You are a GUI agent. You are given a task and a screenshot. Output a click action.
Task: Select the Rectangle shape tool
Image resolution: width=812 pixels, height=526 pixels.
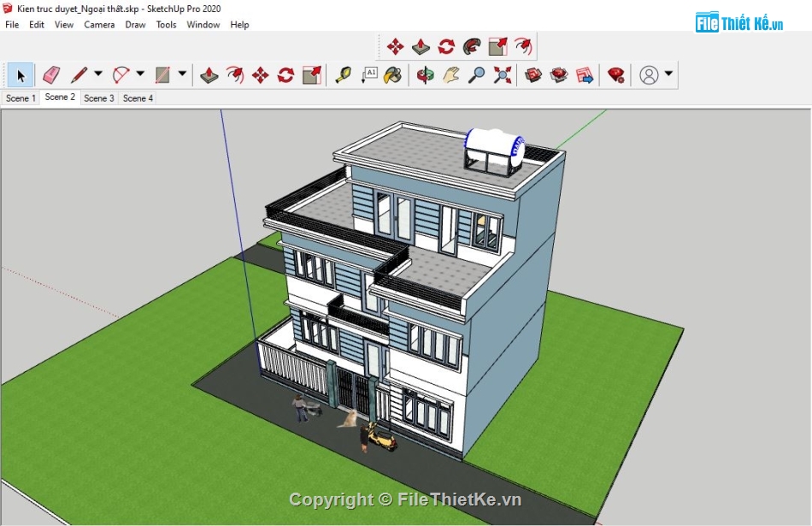click(162, 75)
